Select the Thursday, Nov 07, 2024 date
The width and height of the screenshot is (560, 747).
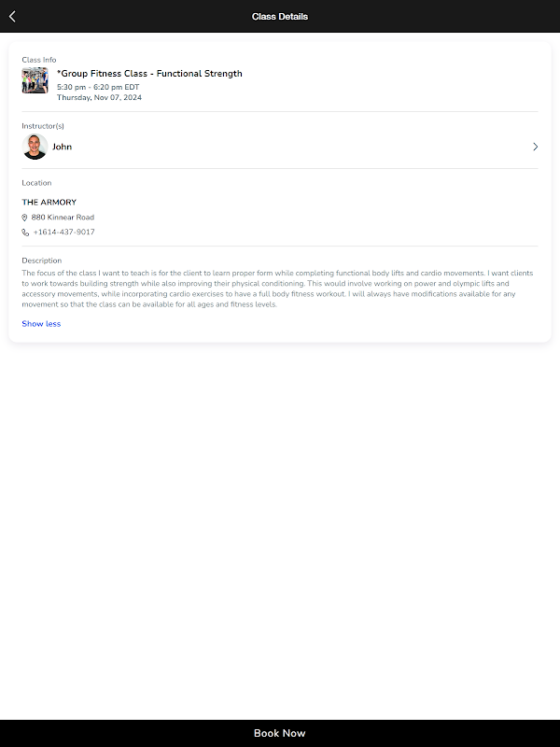99,97
